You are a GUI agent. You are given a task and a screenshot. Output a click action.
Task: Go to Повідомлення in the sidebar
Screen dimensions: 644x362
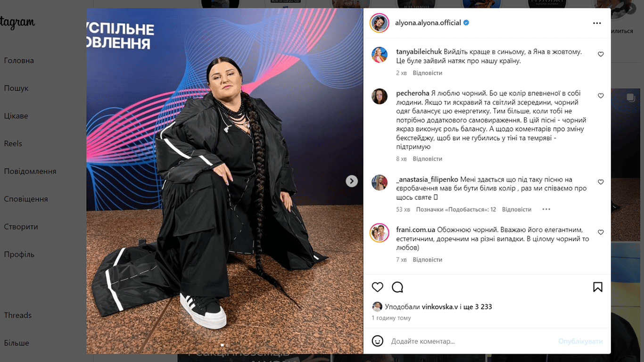click(x=30, y=171)
